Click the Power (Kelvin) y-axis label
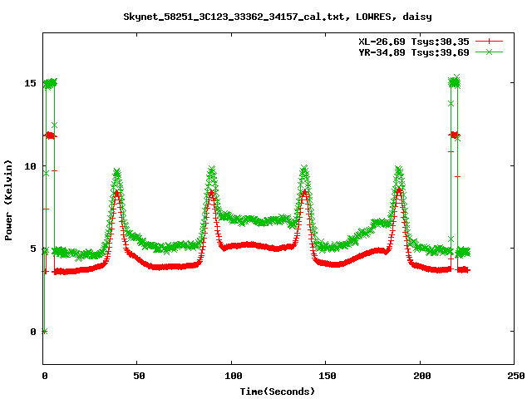 click(x=8, y=200)
